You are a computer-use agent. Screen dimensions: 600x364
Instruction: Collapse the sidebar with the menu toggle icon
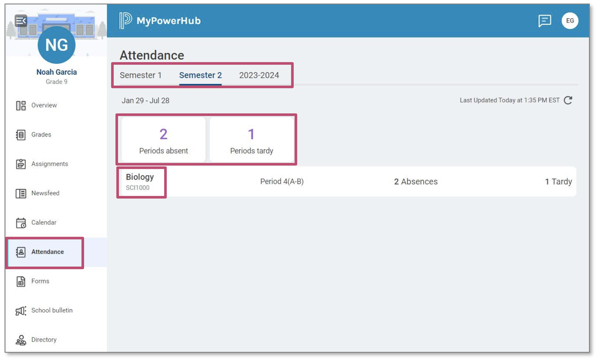[x=21, y=21]
